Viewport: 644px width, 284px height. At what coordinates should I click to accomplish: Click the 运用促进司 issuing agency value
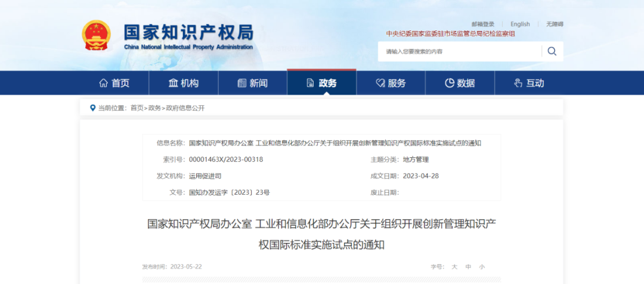(x=205, y=176)
